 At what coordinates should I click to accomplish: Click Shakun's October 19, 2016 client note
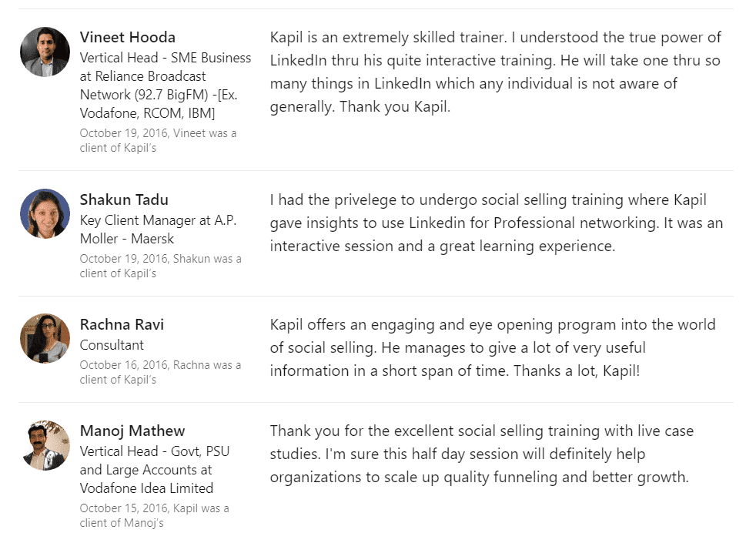(161, 266)
